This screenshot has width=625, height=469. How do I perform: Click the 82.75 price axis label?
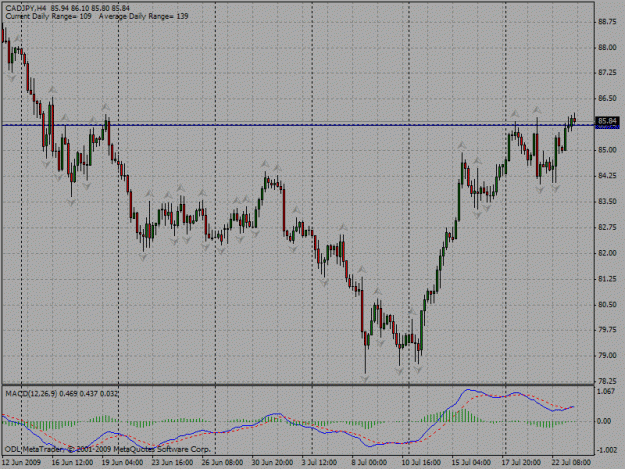607,227
